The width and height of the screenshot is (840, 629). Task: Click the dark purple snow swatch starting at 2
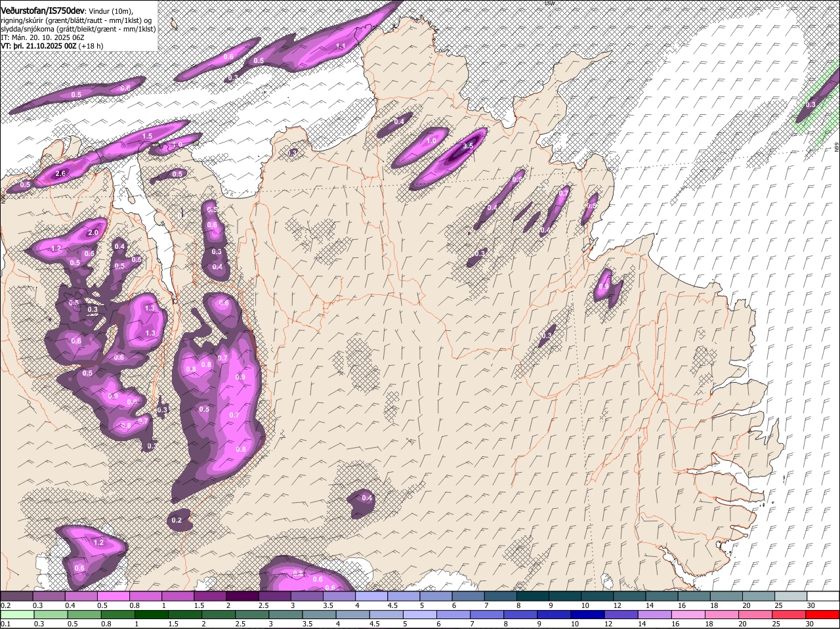(x=242, y=596)
